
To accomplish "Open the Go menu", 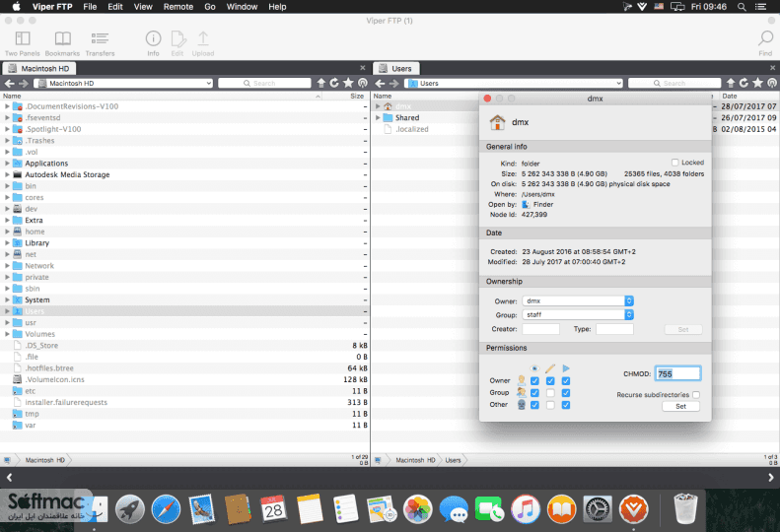I will click(210, 7).
